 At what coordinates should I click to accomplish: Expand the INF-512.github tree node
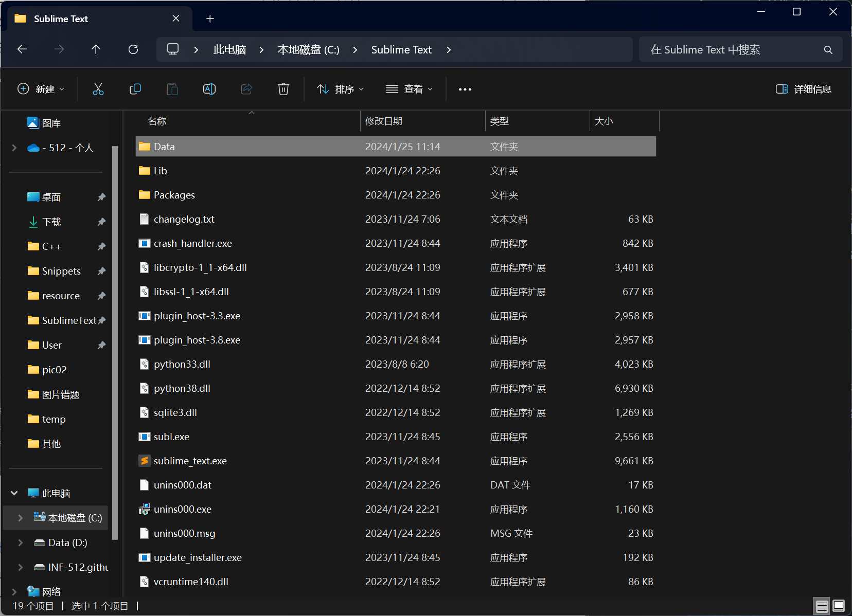(x=21, y=567)
